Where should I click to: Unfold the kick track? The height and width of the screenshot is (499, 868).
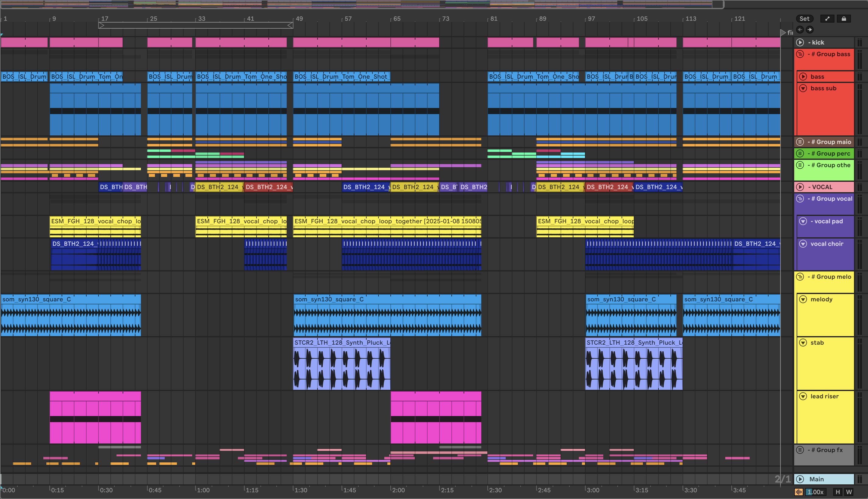coord(800,42)
